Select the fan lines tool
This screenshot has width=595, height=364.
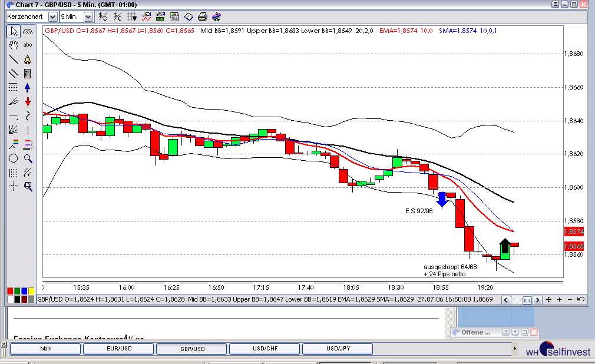pyautogui.click(x=14, y=101)
